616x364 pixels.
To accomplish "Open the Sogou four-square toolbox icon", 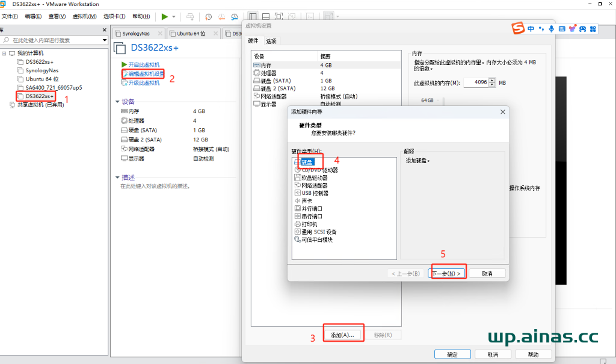I will click(593, 29).
